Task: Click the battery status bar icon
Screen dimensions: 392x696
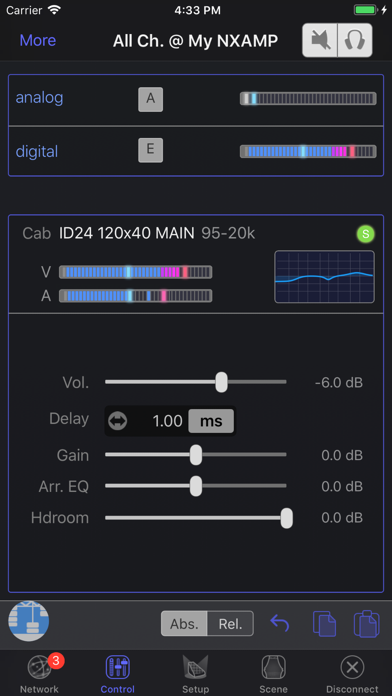Action: pos(365,10)
